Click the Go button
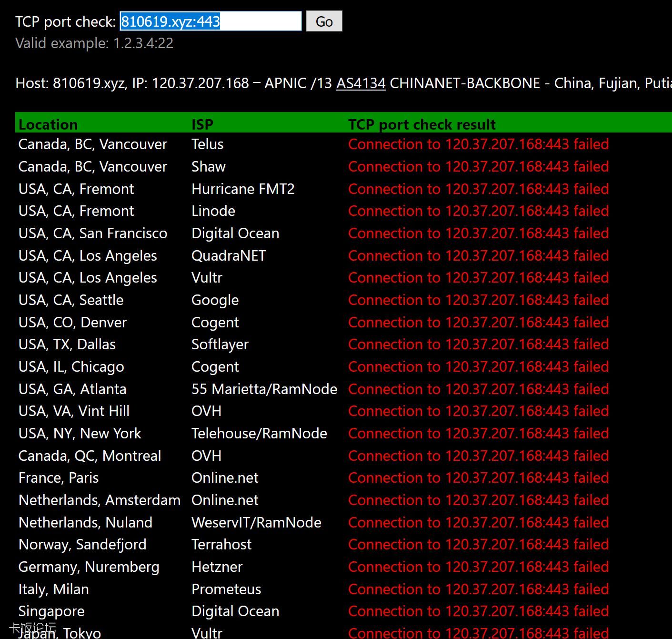Image resolution: width=672 pixels, height=639 pixels. [x=324, y=21]
